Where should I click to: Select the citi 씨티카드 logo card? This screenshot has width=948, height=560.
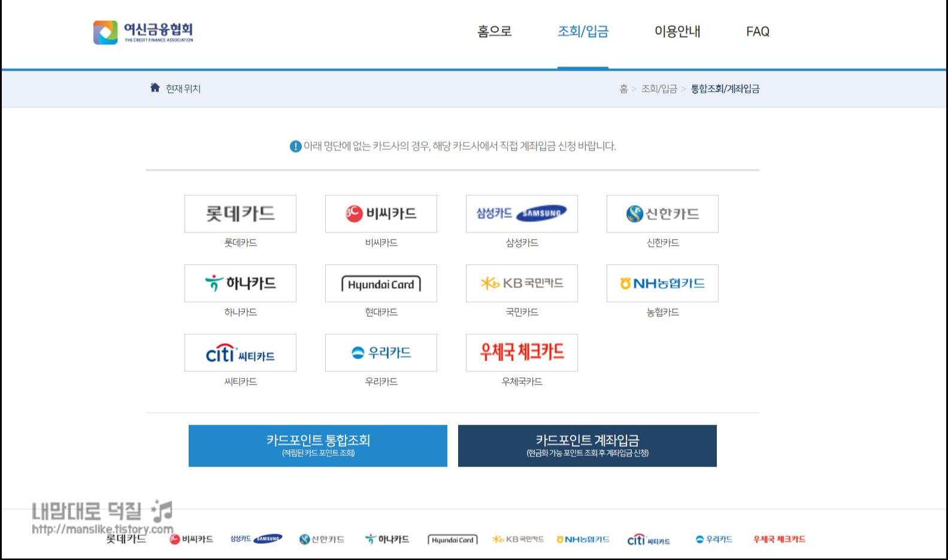pos(240,353)
